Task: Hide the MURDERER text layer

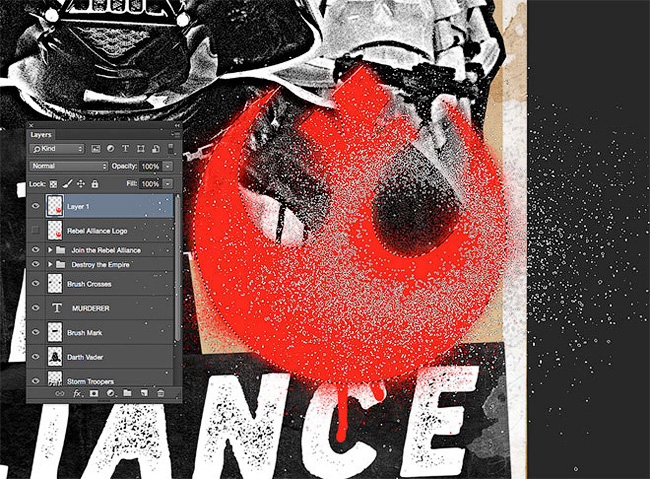Action: click(36, 308)
